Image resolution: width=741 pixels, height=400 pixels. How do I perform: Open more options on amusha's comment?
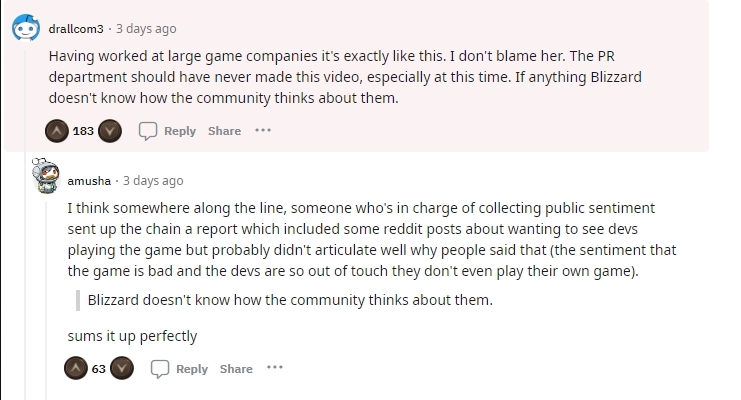tap(275, 369)
